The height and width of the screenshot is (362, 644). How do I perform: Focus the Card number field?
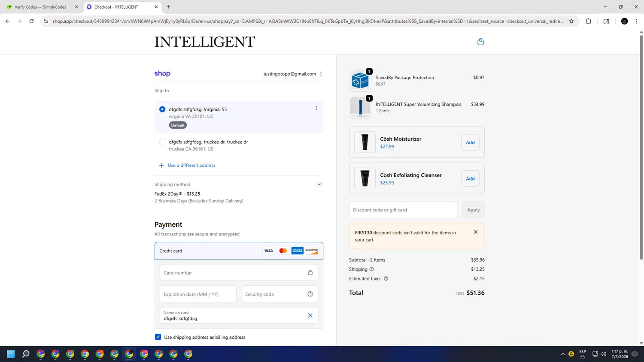coord(239,273)
